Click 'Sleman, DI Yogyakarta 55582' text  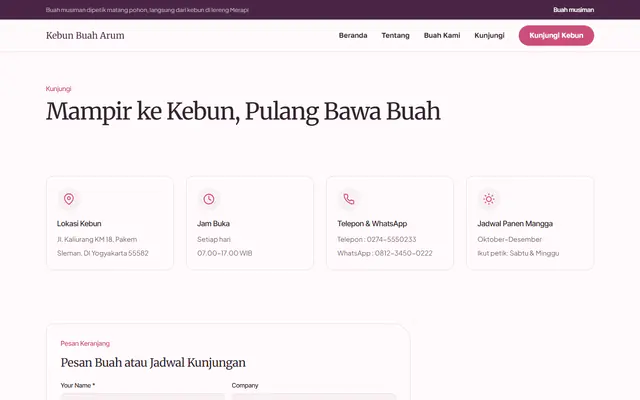pyautogui.click(x=103, y=253)
